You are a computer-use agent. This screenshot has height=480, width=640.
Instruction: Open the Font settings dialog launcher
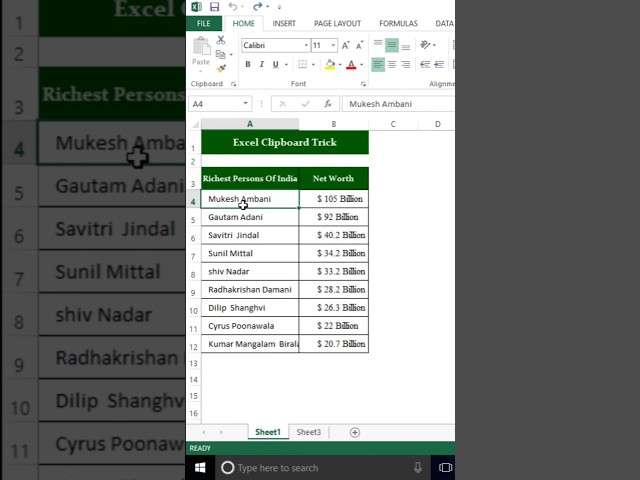(363, 84)
